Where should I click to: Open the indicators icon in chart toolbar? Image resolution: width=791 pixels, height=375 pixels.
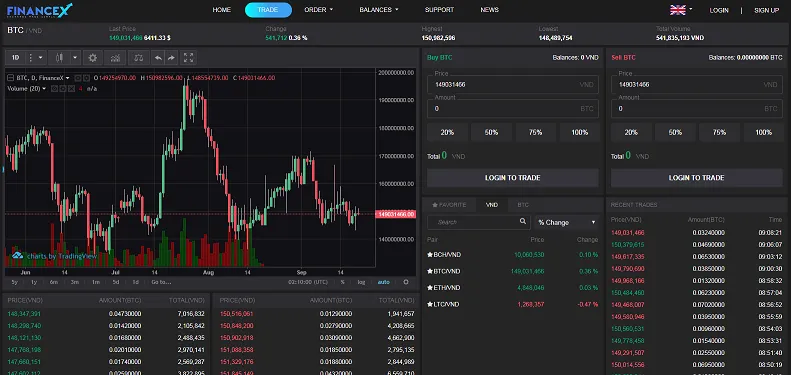coord(115,58)
